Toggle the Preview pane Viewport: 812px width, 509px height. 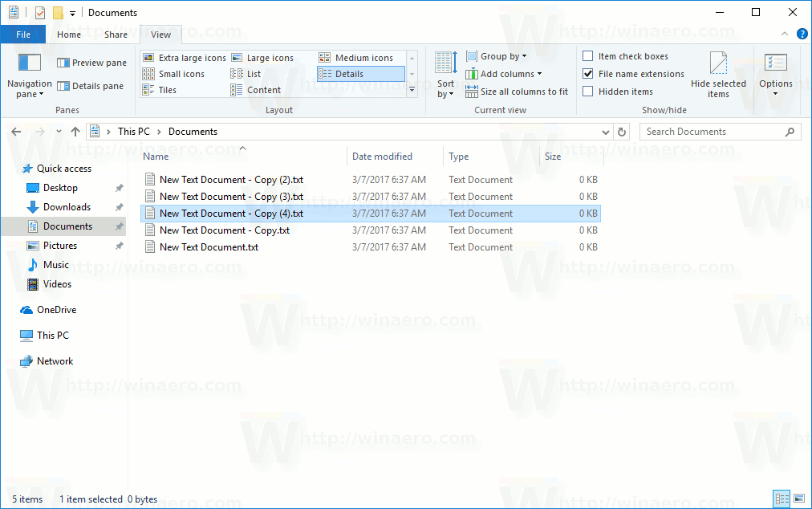[91, 62]
